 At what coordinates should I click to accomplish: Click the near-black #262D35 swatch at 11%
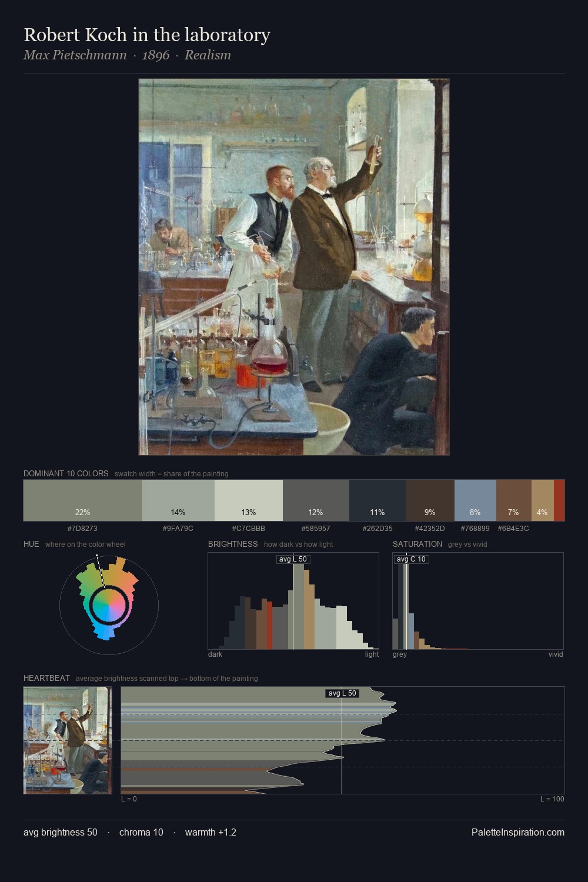click(x=377, y=500)
